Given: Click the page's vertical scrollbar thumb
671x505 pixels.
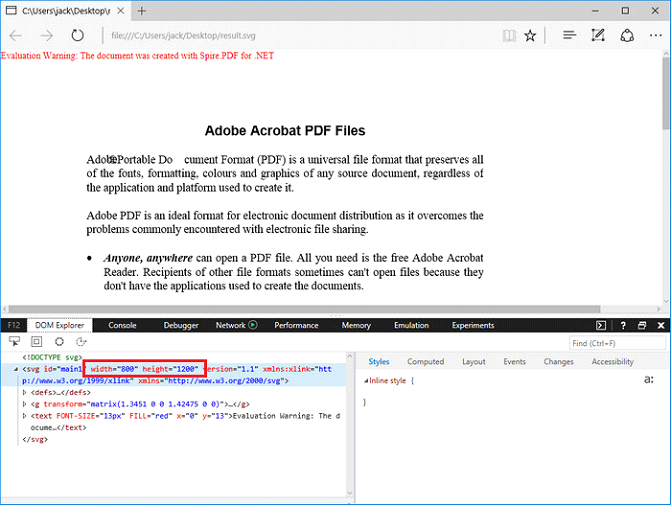Looking at the screenshot, I should click(666, 92).
